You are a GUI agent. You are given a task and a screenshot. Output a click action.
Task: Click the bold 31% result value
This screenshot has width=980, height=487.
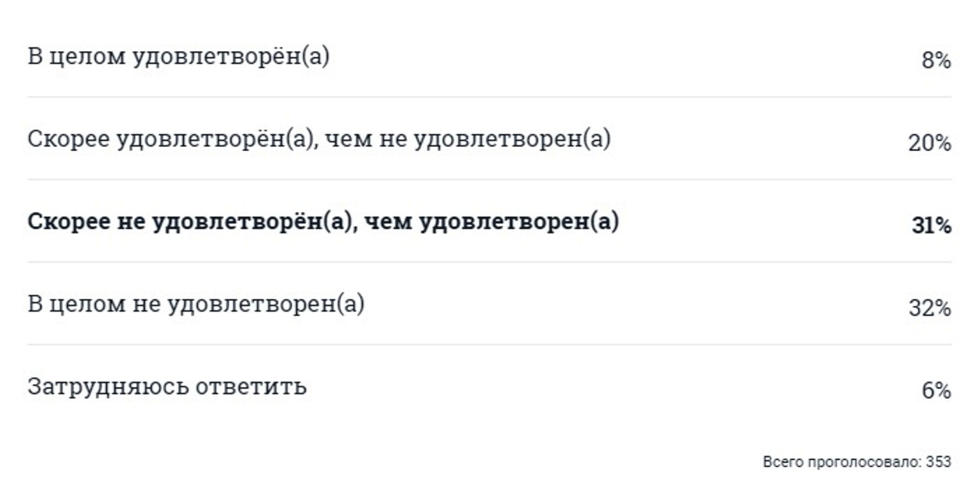pyautogui.click(x=932, y=226)
